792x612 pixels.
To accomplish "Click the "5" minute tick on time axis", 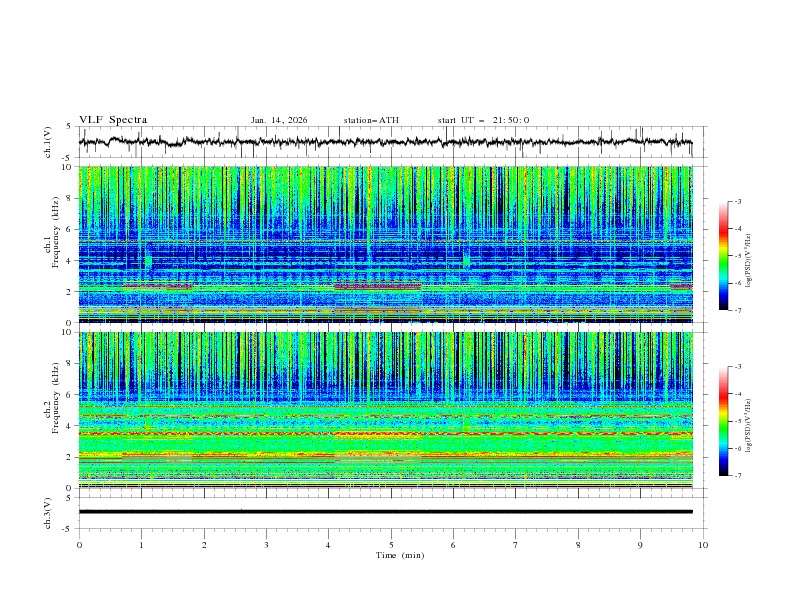I will (x=391, y=545).
